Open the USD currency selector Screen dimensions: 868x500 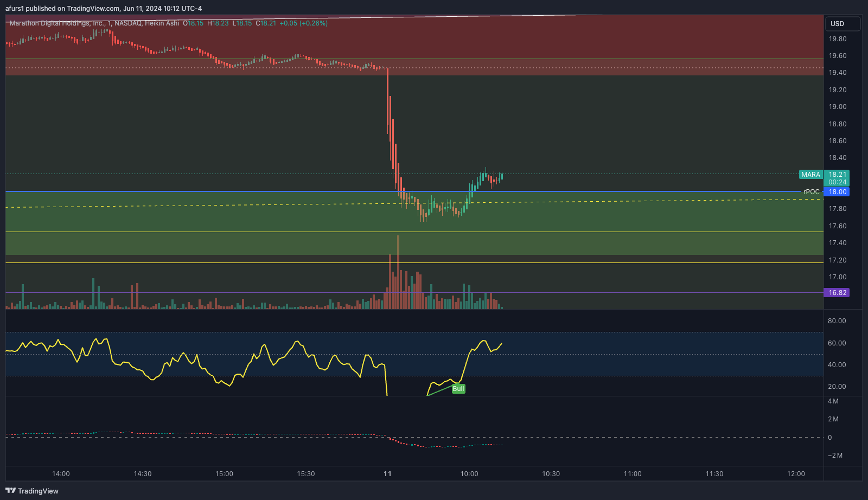click(x=843, y=24)
